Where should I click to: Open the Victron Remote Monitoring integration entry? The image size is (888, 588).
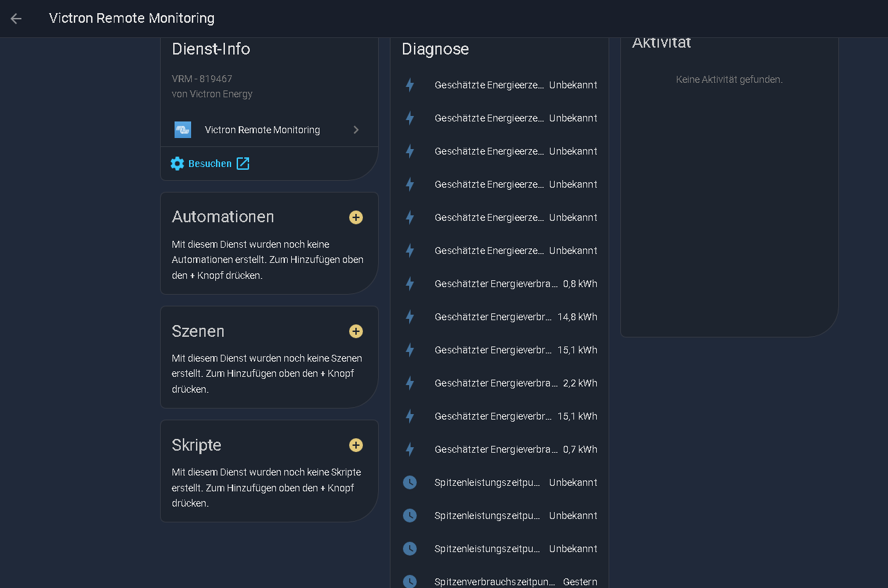pyautogui.click(x=262, y=130)
